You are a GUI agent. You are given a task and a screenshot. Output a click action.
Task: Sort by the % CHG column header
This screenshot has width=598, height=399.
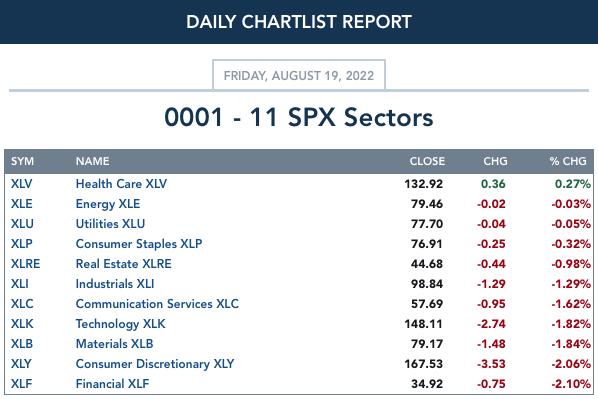568,161
